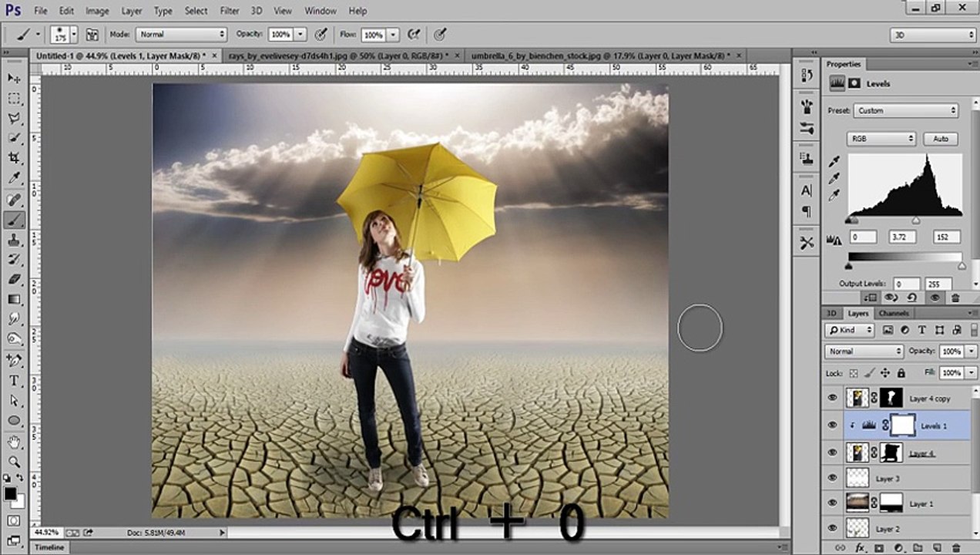Select the Polygonal Lasso tool
This screenshot has width=980, height=555.
(14, 119)
